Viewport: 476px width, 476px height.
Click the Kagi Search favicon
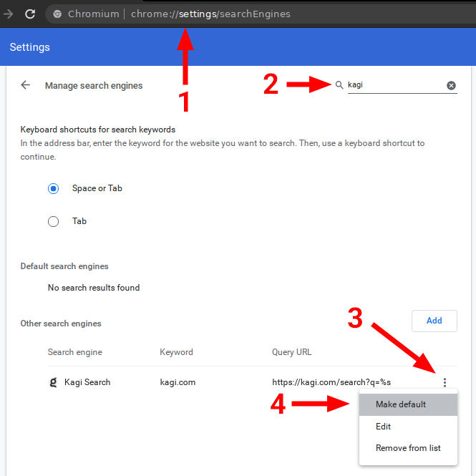[53, 382]
